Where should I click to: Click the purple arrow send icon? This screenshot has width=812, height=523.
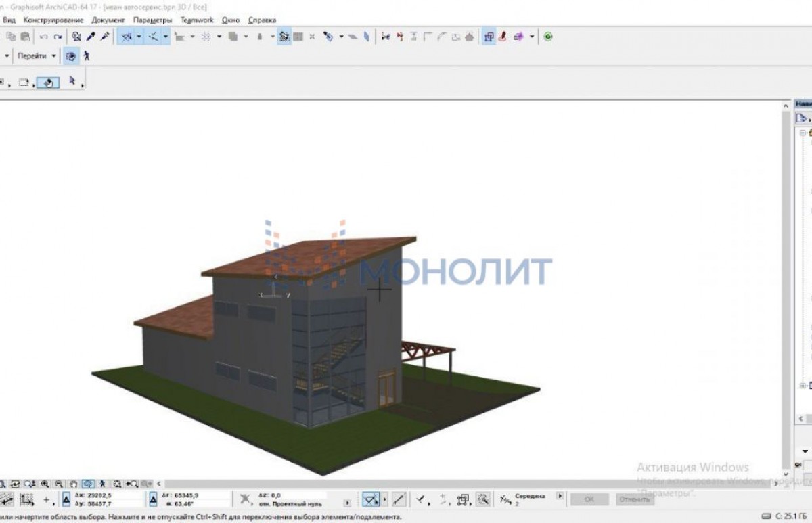click(x=518, y=37)
